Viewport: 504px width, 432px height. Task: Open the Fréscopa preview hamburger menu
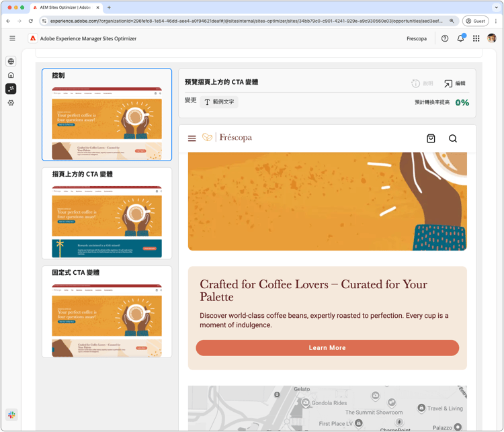pyautogui.click(x=192, y=138)
